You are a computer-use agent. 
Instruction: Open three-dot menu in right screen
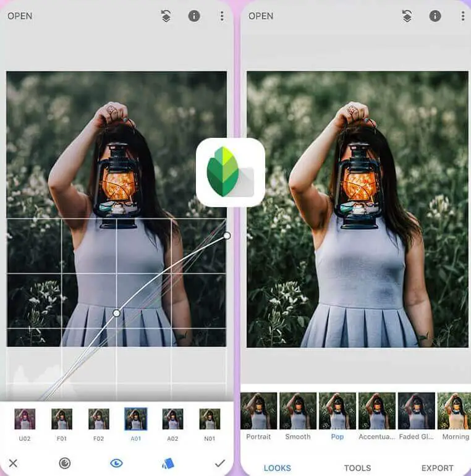pos(463,16)
